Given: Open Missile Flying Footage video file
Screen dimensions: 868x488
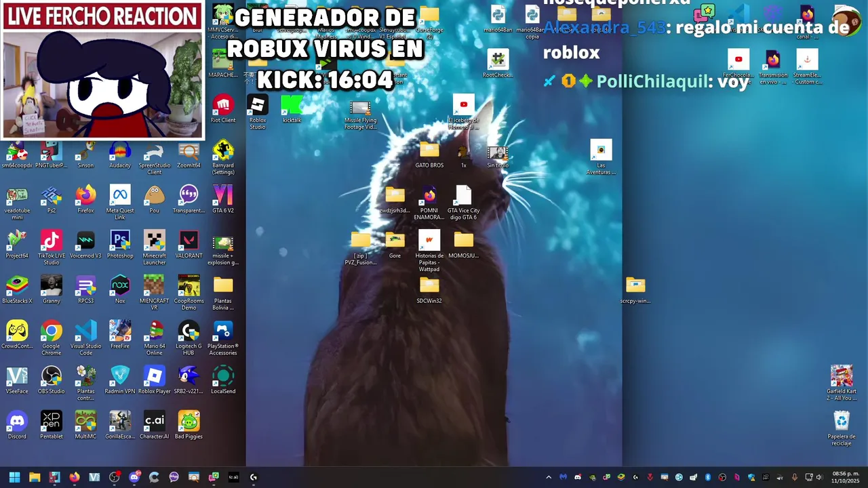Looking at the screenshot, I should click(361, 115).
